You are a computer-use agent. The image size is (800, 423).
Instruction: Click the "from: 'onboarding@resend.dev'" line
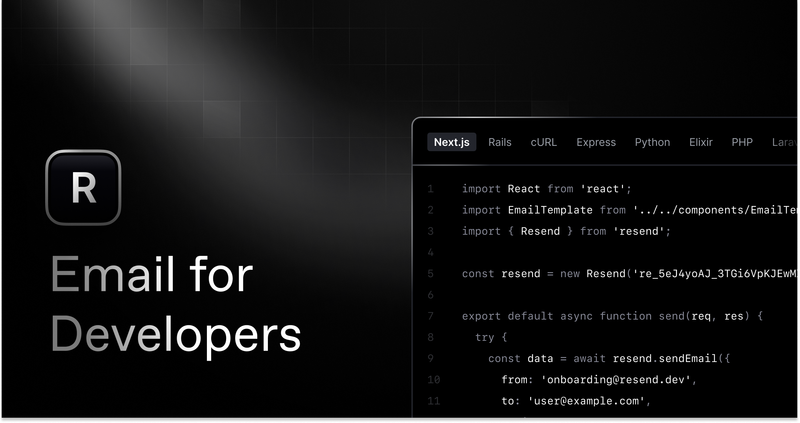(x=599, y=380)
